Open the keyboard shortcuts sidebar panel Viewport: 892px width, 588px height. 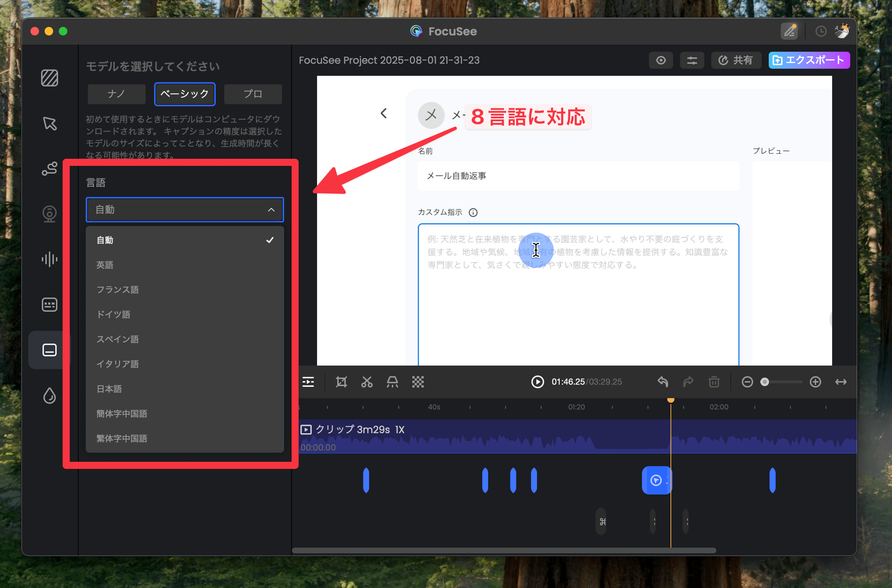click(x=50, y=305)
